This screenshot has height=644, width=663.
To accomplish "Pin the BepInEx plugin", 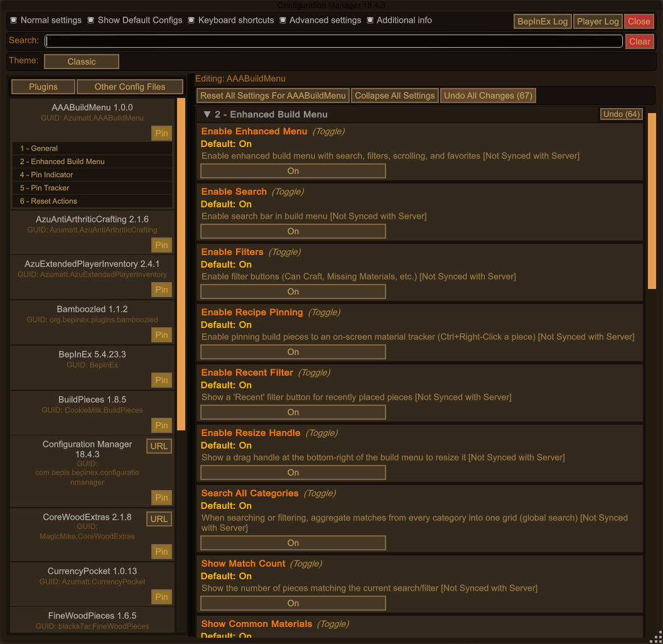I will [x=161, y=380].
